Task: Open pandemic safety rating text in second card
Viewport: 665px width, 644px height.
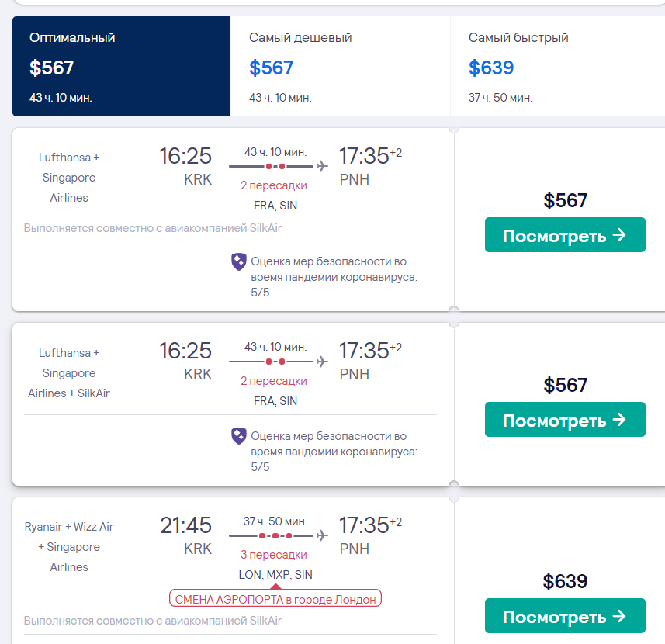Action: (334, 452)
